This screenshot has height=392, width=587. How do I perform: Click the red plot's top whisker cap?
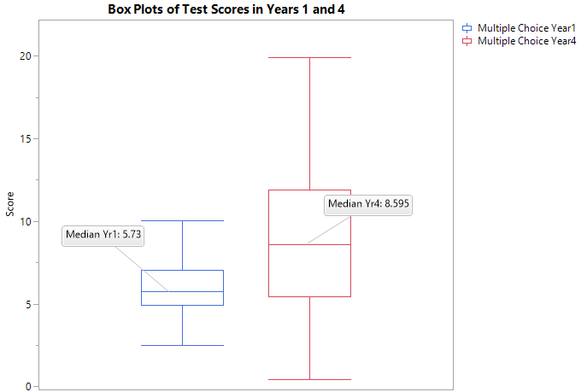click(309, 57)
